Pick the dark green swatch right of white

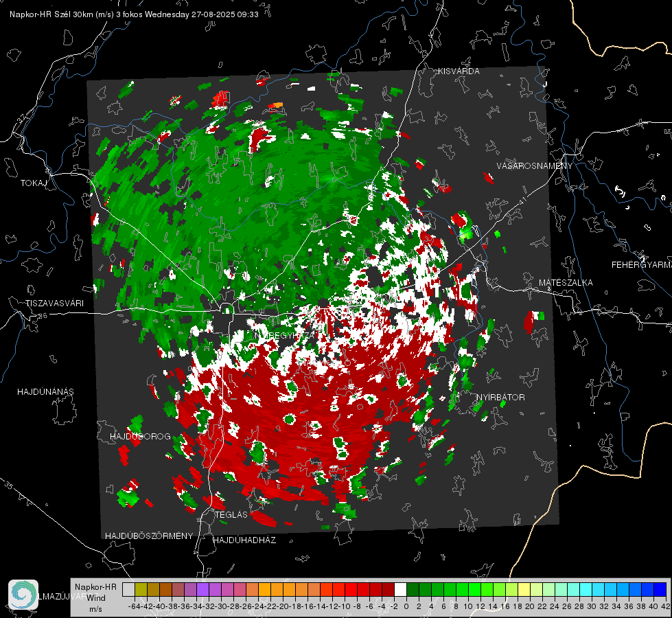(413, 589)
